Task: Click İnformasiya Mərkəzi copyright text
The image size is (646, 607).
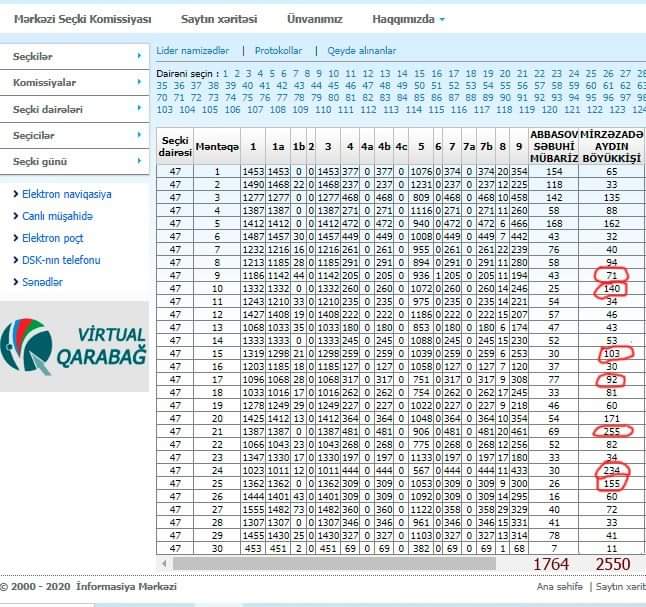Action: (x=126, y=586)
